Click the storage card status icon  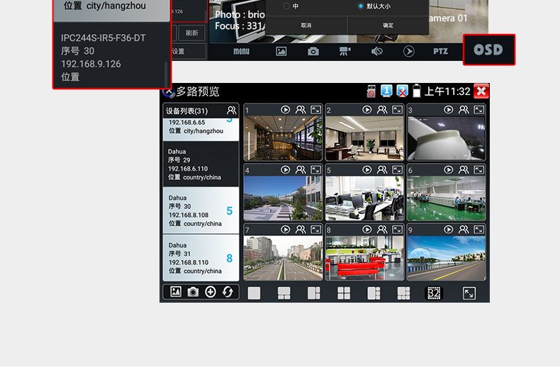tap(371, 91)
